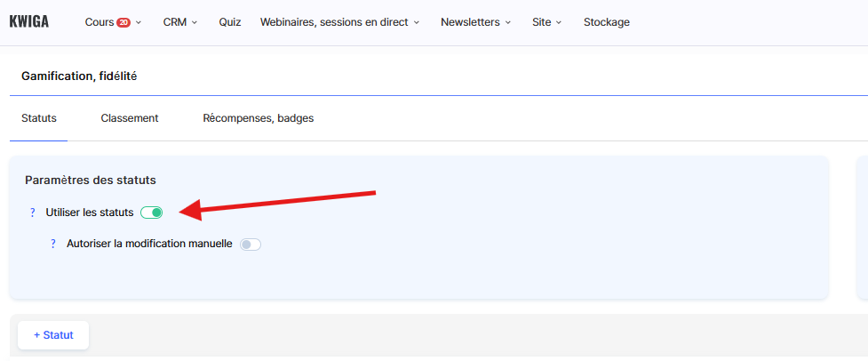Expand the Site dropdown menu
The height and width of the screenshot is (361, 868).
[x=546, y=22]
